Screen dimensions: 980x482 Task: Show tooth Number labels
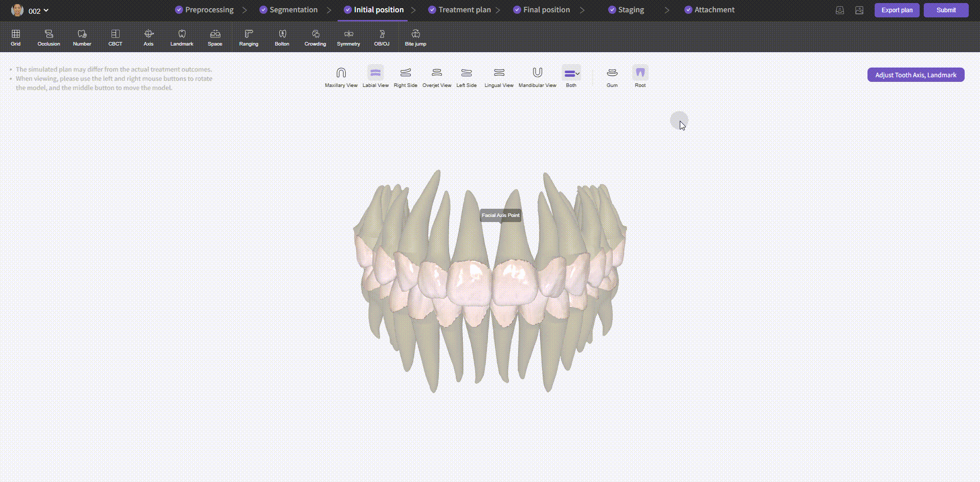coord(82,38)
